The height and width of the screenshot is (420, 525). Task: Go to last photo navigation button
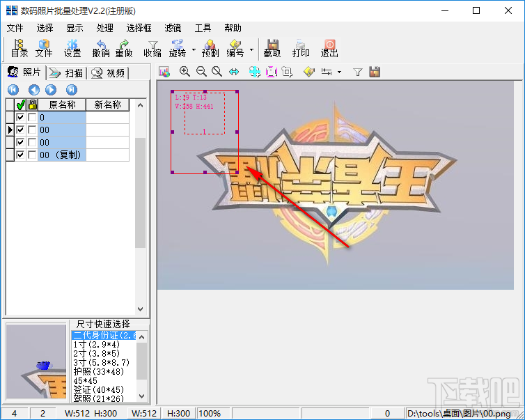72,90
